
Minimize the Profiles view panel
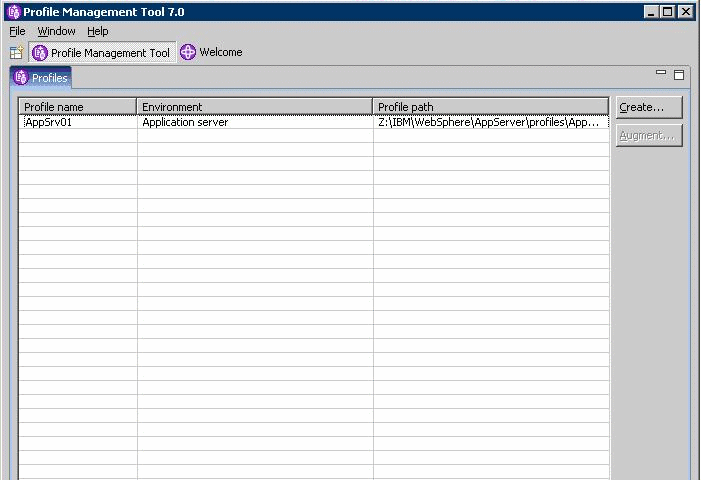(x=661, y=74)
